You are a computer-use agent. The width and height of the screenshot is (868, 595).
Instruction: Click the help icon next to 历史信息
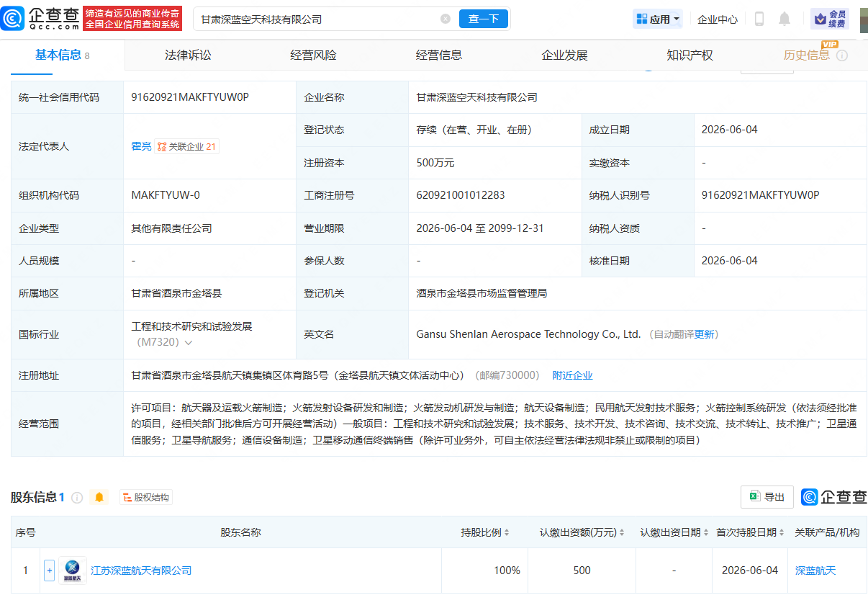pos(842,55)
